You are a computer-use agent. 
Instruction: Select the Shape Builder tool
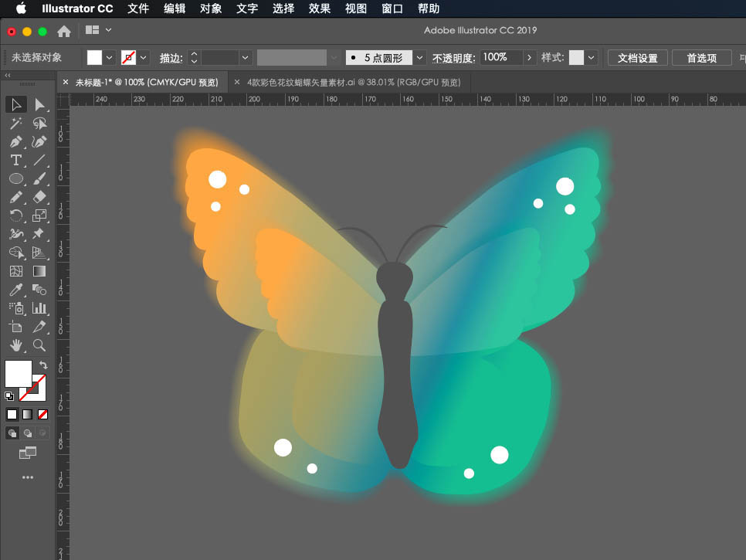(x=16, y=252)
